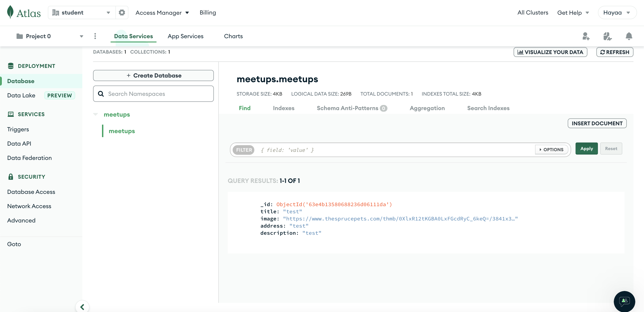Collapse the left sidebar with the chevron

pos(82,307)
